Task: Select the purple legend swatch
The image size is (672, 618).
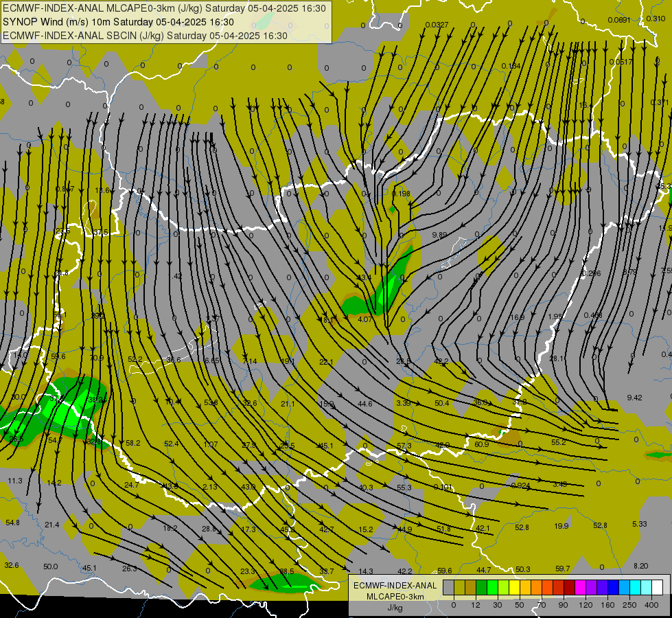Action: point(592,587)
